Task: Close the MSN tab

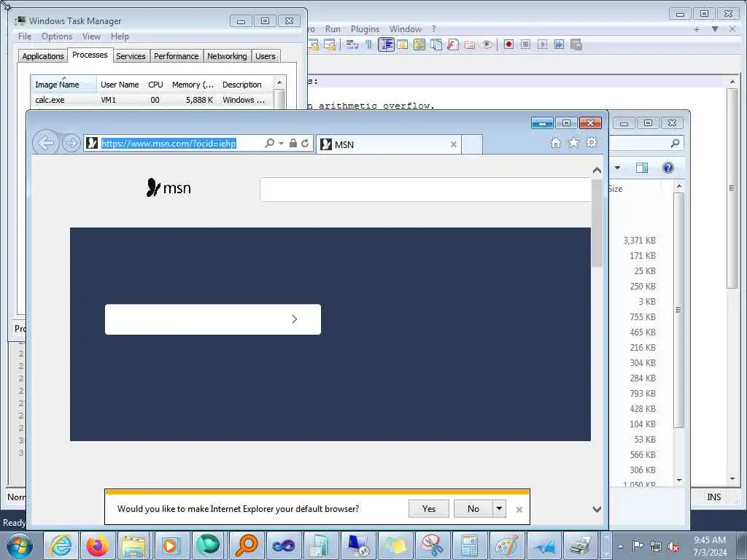Action: click(454, 144)
